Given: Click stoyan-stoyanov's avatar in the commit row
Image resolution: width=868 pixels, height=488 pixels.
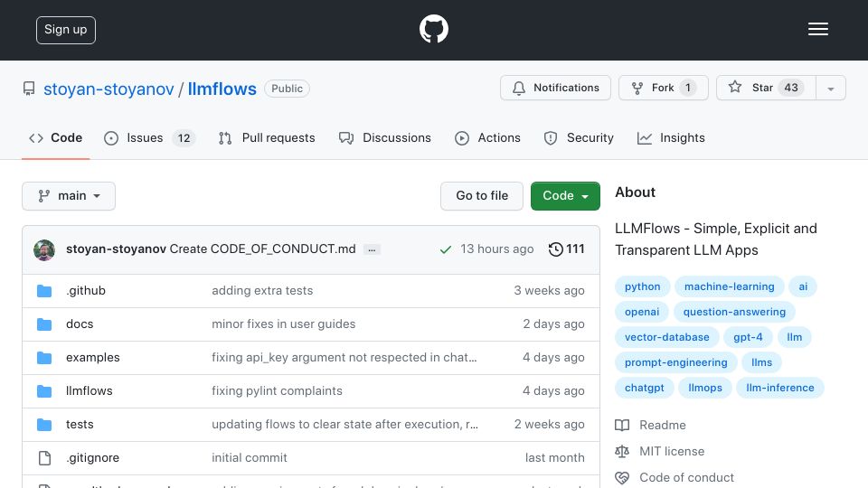Looking at the screenshot, I should tap(44, 250).
